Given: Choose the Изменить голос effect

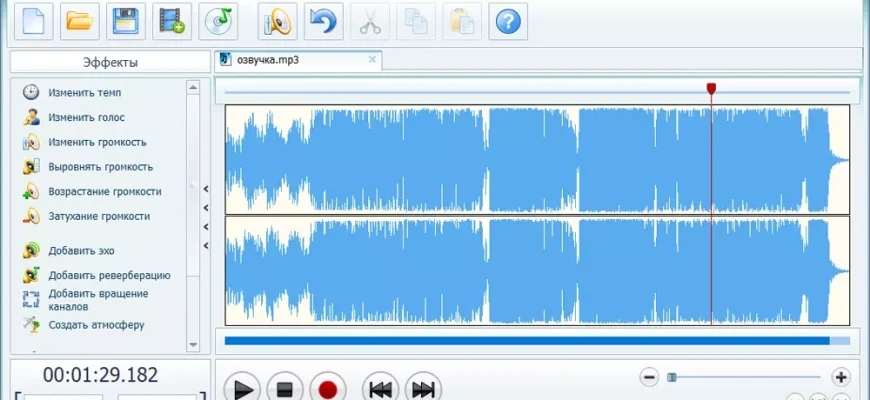Looking at the screenshot, I should tap(86, 117).
